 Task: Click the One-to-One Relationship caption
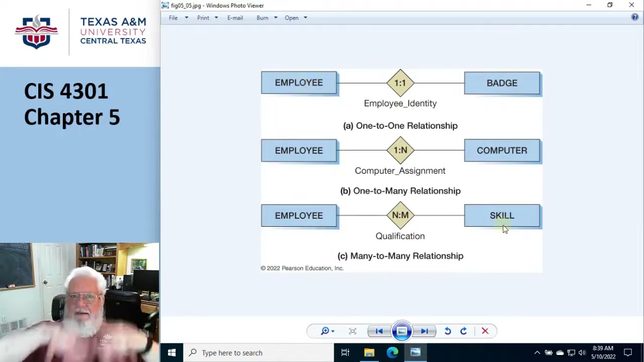[x=400, y=126]
